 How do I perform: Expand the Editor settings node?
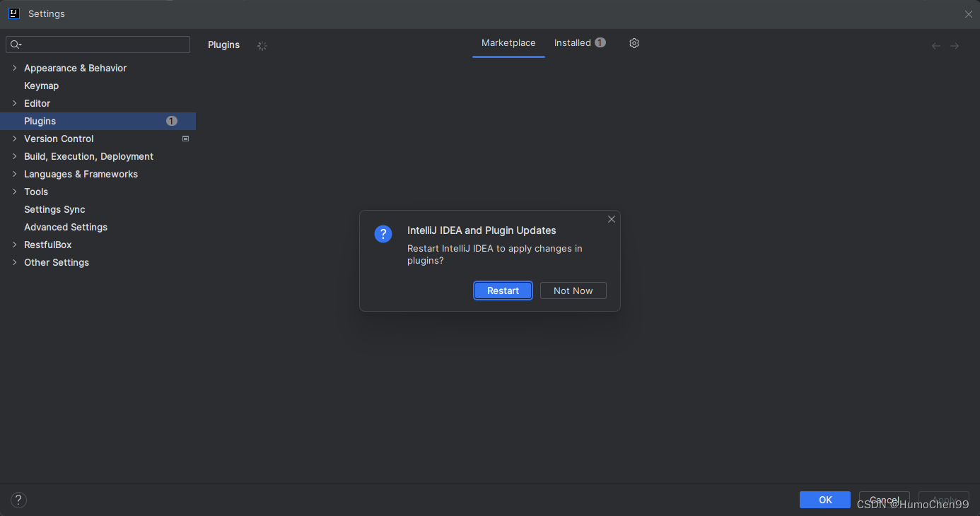14,103
